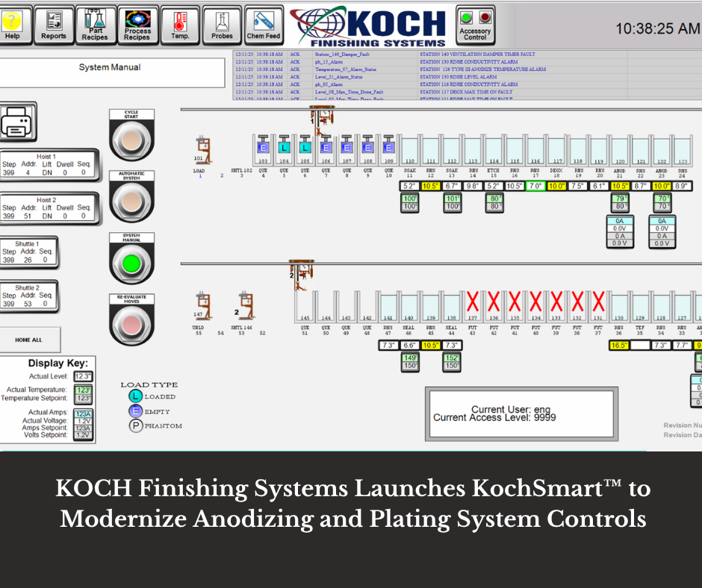The width and height of the screenshot is (702, 588).
Task: Click the System Manual title field
Action: point(111,72)
